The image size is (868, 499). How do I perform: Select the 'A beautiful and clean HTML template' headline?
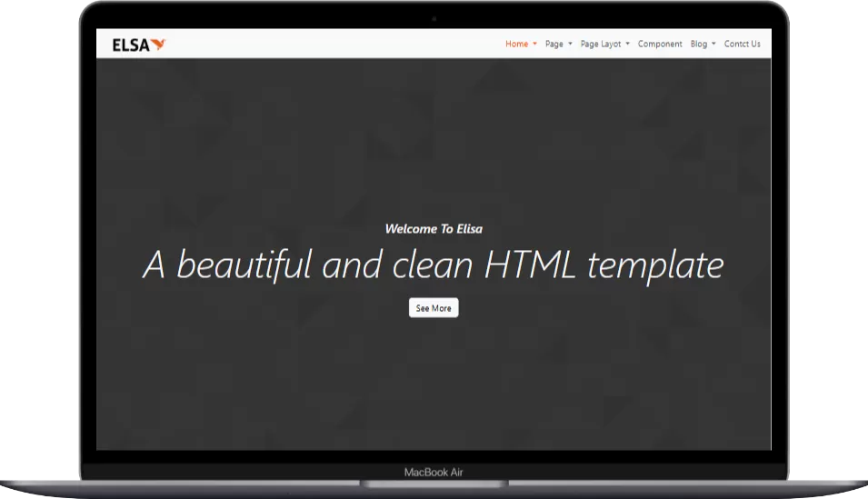click(x=434, y=265)
